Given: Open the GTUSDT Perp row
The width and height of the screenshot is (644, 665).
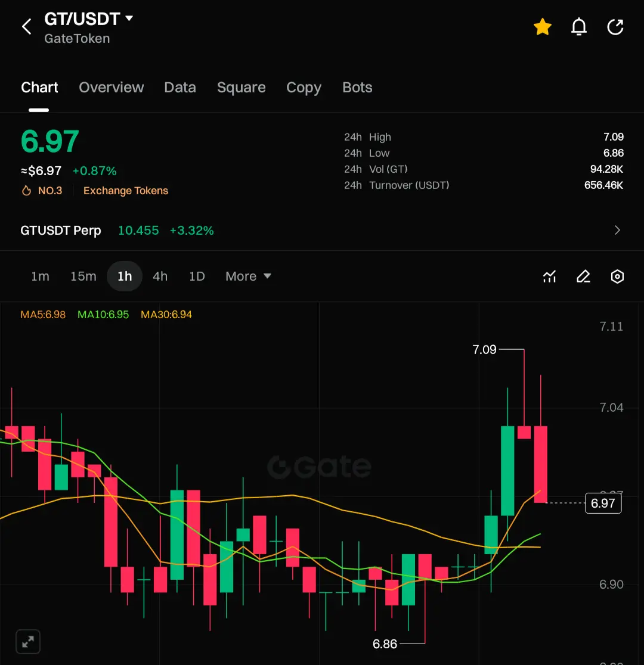Looking at the screenshot, I should (322, 230).
